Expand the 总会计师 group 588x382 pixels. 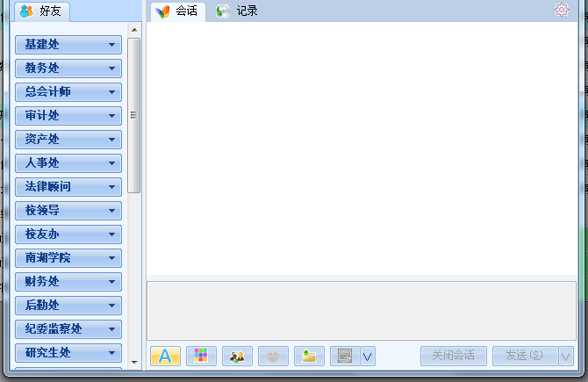[68, 92]
